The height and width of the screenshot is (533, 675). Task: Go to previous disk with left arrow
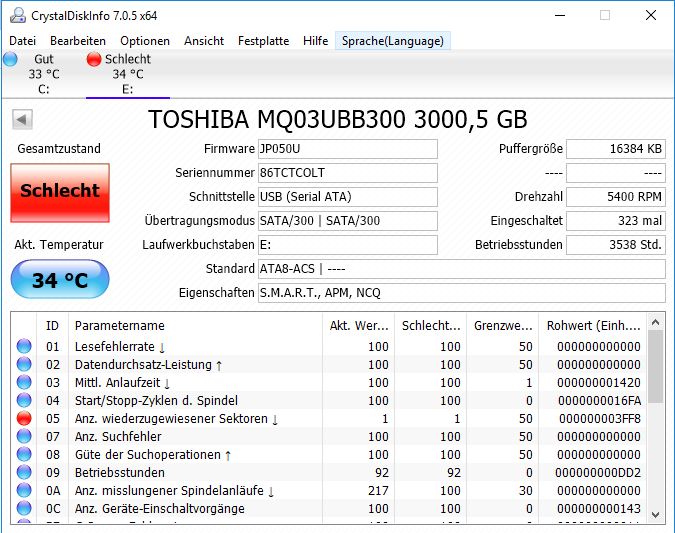22,119
